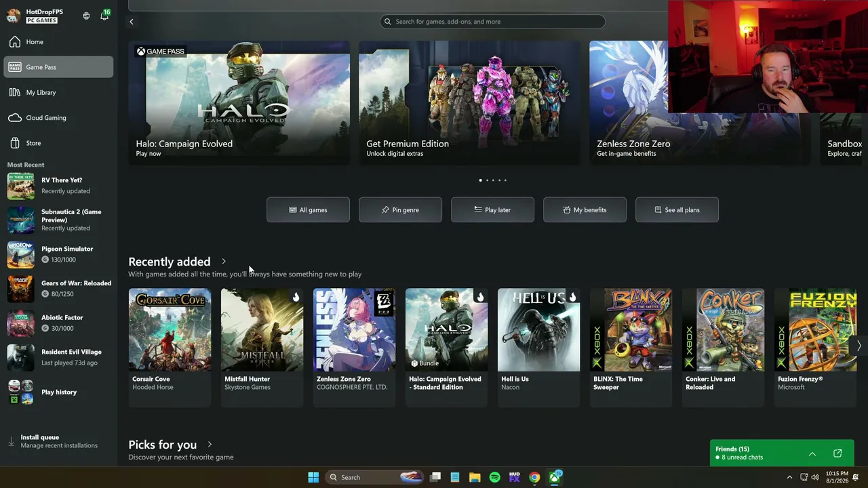Click the Play later button

(492, 210)
